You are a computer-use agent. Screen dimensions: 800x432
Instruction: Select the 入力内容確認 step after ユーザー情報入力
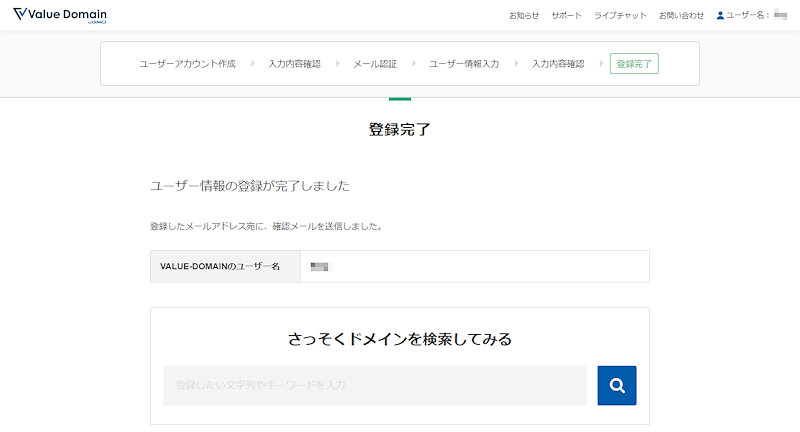pos(558,64)
